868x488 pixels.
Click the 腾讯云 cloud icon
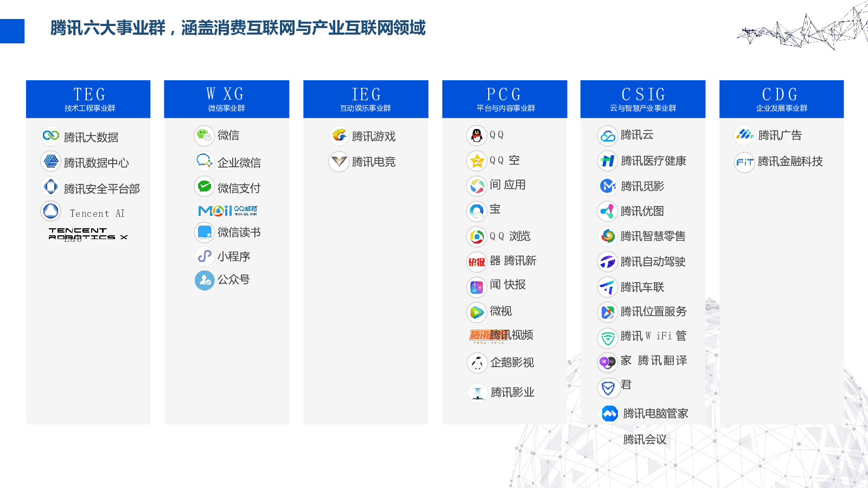[608, 136]
